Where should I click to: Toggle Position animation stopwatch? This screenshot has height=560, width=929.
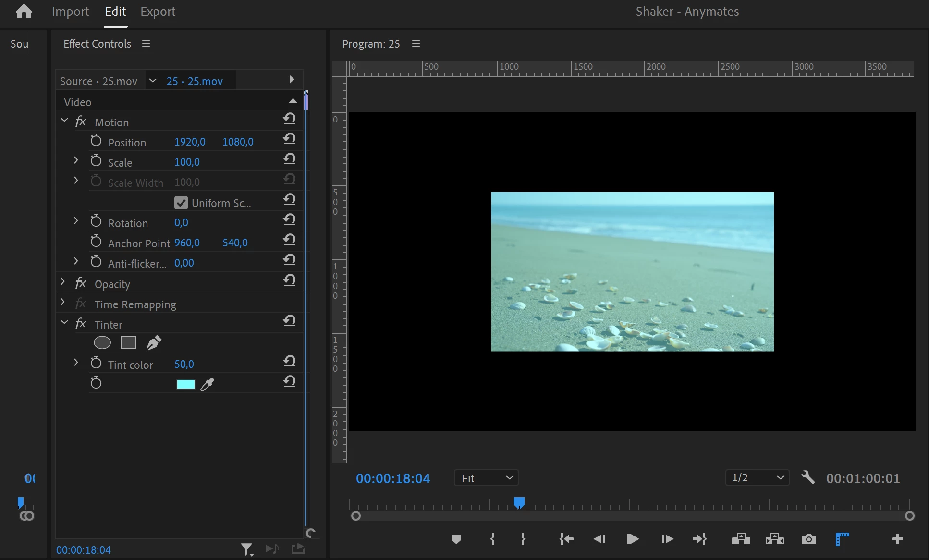point(96,141)
